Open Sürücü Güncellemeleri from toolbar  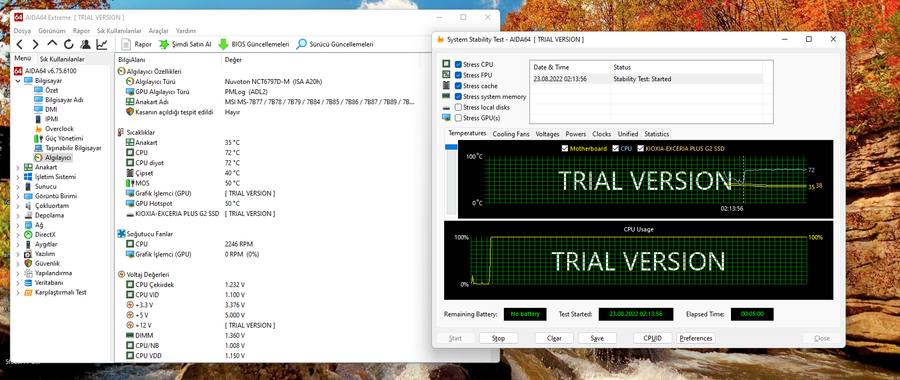point(335,44)
